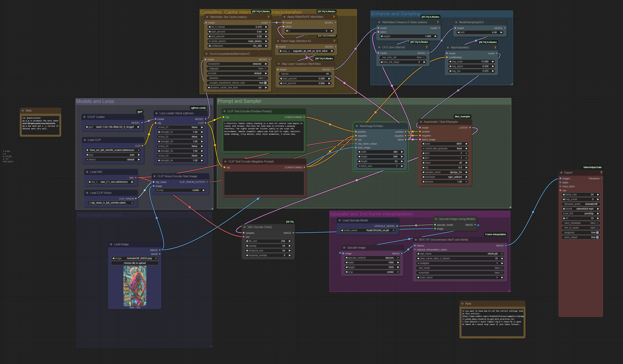Click help icon on WanVideoNAG node

pos(495,47)
